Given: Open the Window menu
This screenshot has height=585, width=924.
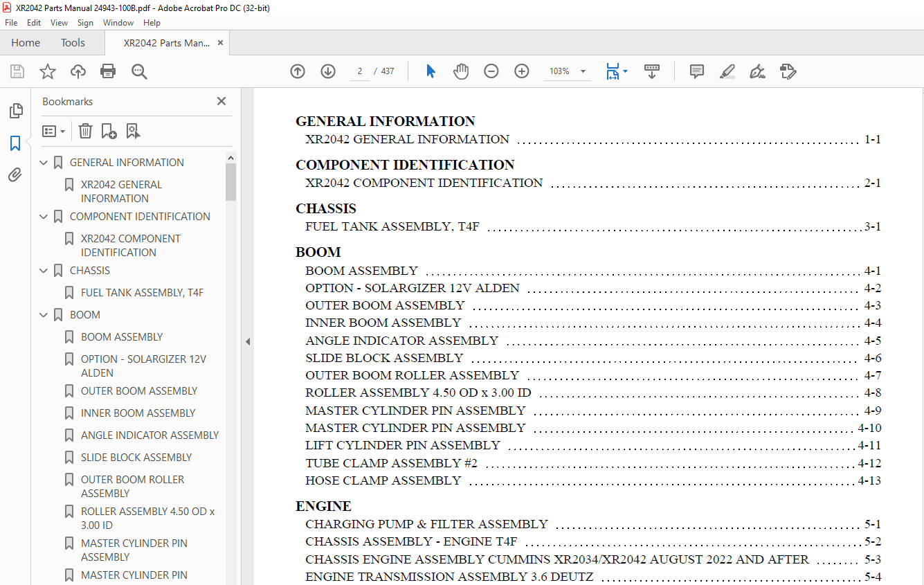Looking at the screenshot, I should 118,23.
